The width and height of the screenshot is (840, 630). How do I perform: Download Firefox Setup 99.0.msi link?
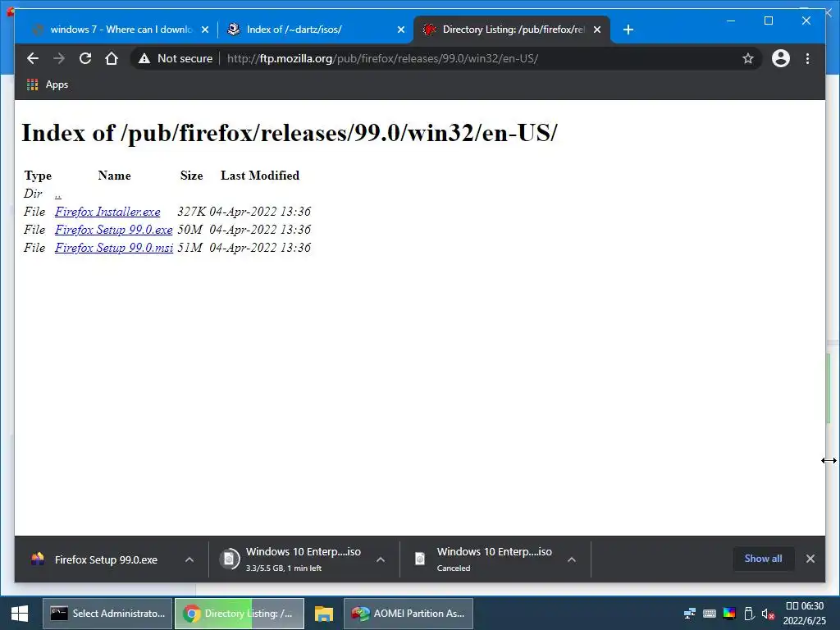(x=114, y=248)
